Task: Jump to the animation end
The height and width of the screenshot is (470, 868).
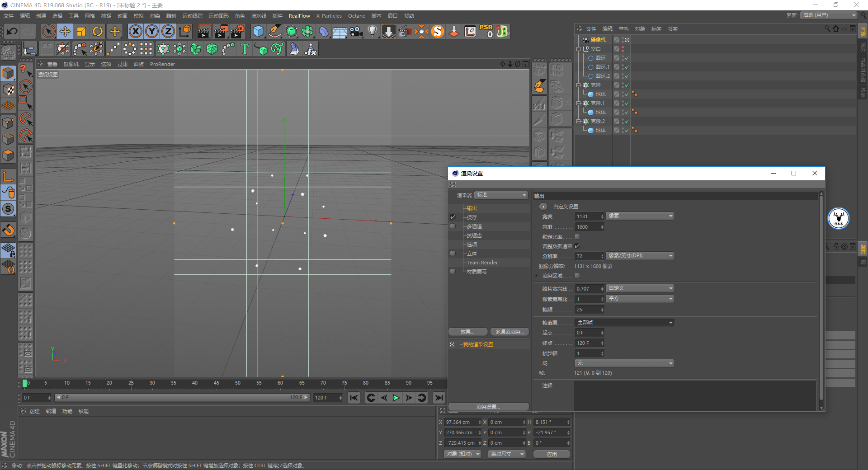Action: point(439,398)
